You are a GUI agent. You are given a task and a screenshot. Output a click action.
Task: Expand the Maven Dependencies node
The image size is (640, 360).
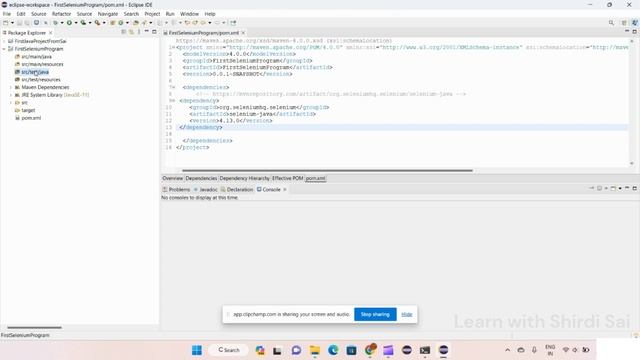tap(11, 87)
